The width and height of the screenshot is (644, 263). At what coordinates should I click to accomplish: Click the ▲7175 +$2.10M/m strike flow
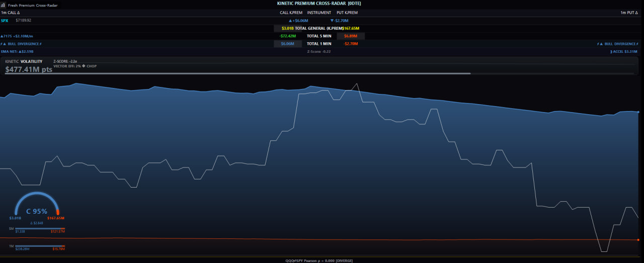click(x=17, y=36)
